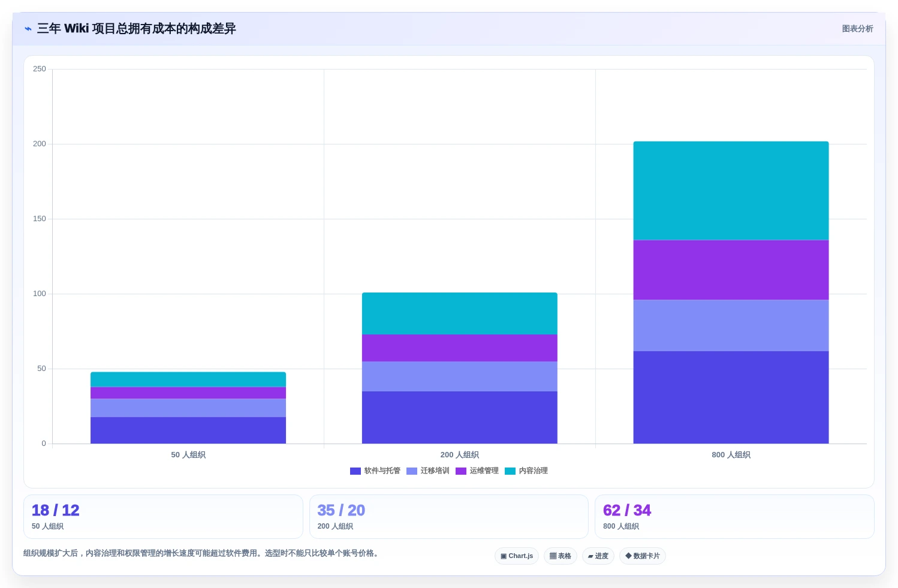The height and width of the screenshot is (588, 898).
Task: Click the 内容治理 segment of the 800 人组织 bar
Action: click(731, 191)
